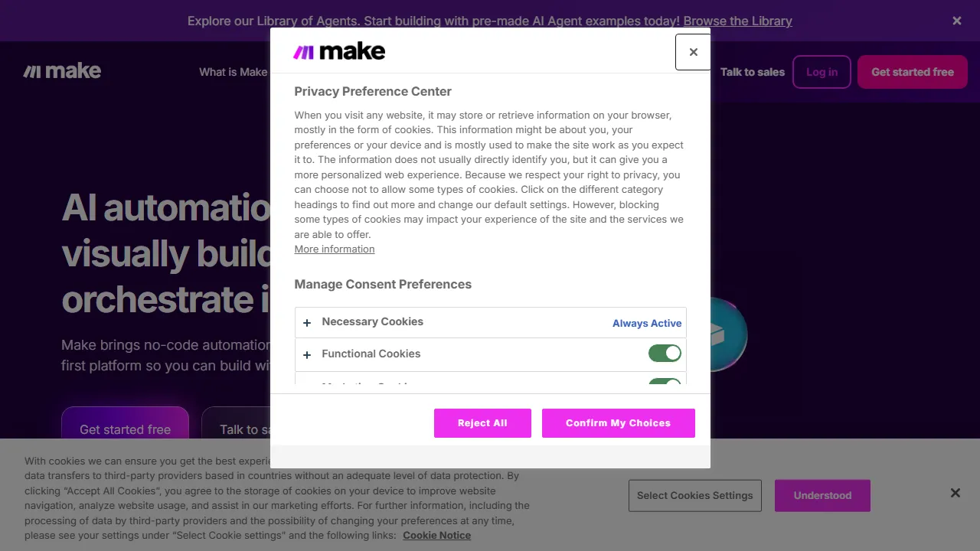The image size is (980, 551).
Task: Click Confirm My Choices
Action: tap(618, 422)
